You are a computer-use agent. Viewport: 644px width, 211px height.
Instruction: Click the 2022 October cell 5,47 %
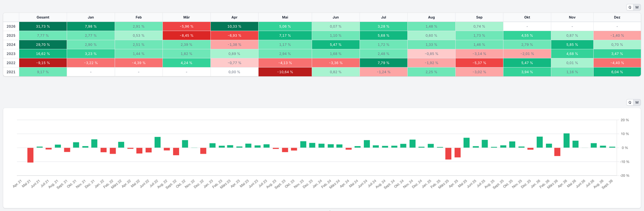tap(527, 62)
